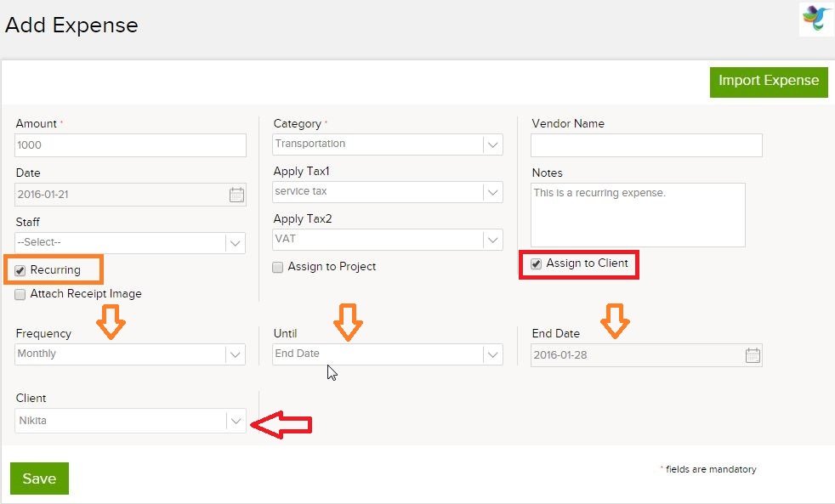Save the expense with the Save button
835x504 pixels.
39,479
